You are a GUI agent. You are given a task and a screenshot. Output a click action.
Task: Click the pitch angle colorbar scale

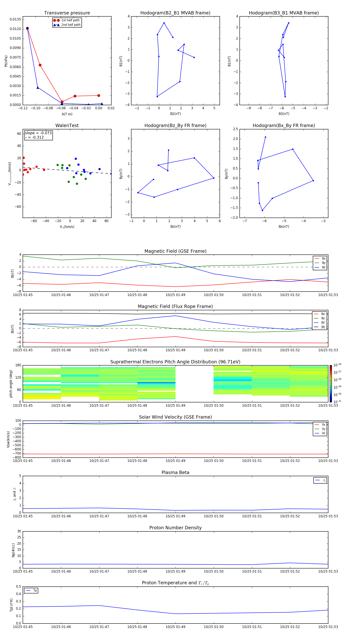(x=331, y=384)
